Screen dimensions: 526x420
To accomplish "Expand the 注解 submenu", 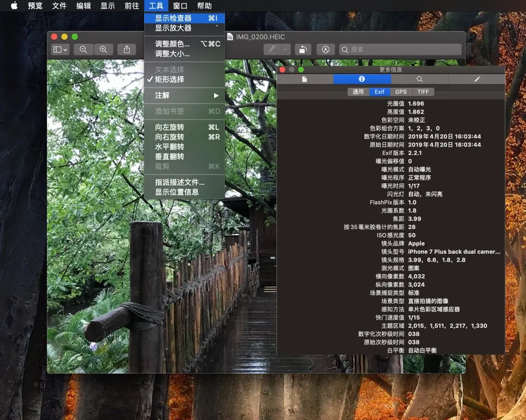I will click(x=184, y=95).
